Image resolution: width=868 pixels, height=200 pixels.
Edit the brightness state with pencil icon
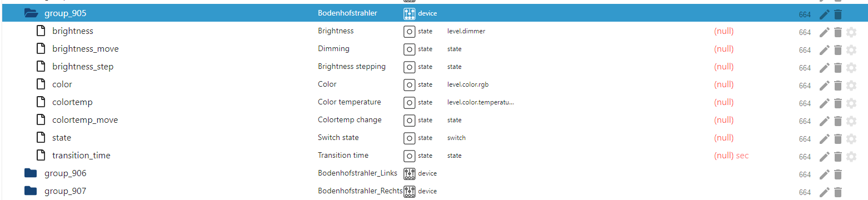tap(824, 32)
